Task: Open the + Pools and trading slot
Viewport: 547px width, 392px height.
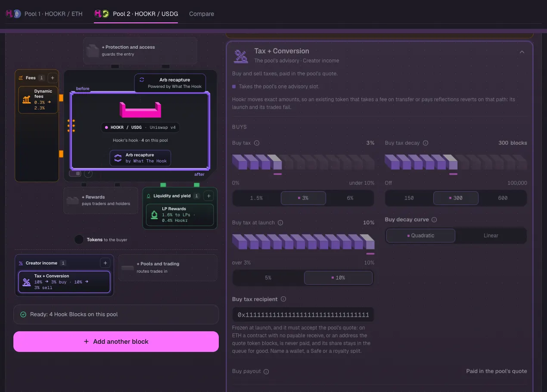Action: pos(168,268)
